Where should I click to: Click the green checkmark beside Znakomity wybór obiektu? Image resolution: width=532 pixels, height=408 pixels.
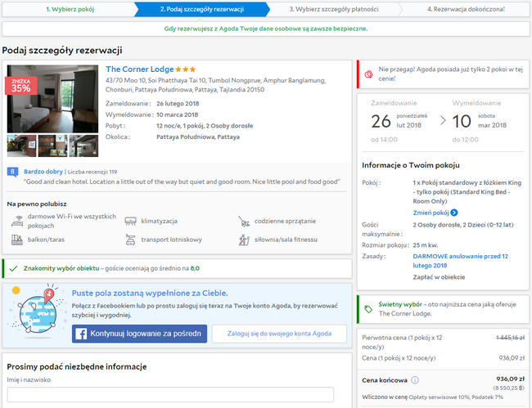13,268
